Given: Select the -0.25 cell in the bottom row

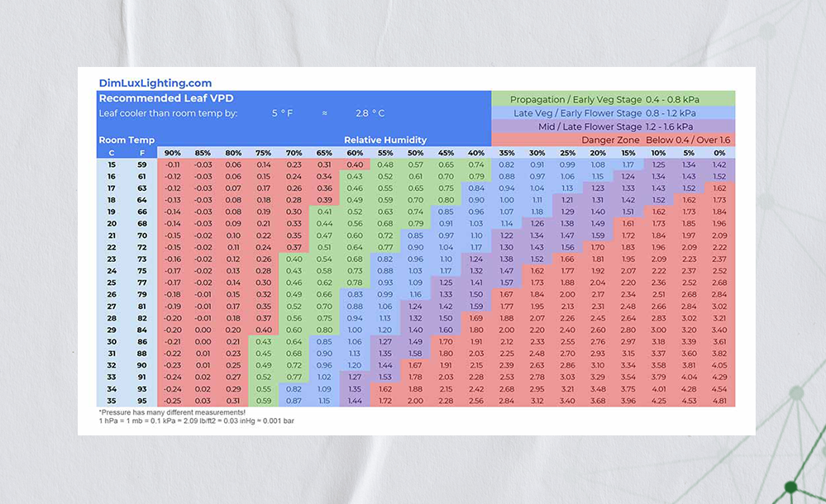Looking at the screenshot, I should coord(172,401).
